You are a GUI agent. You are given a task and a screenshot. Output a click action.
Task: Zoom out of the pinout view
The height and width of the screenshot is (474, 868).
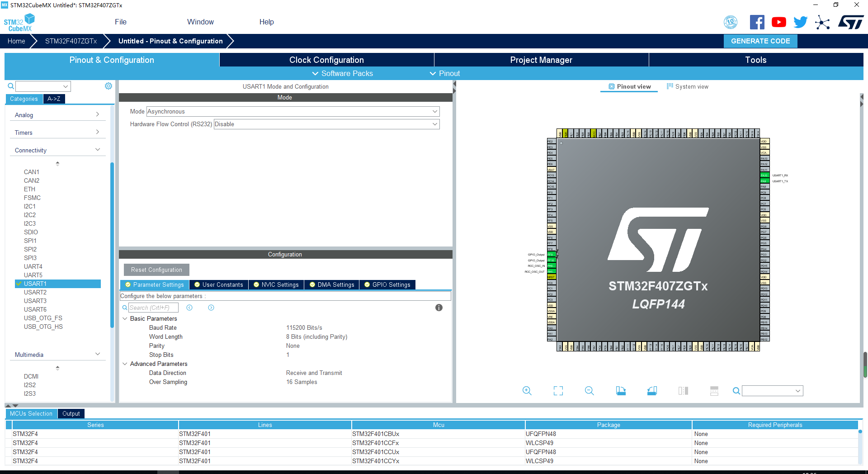point(589,390)
